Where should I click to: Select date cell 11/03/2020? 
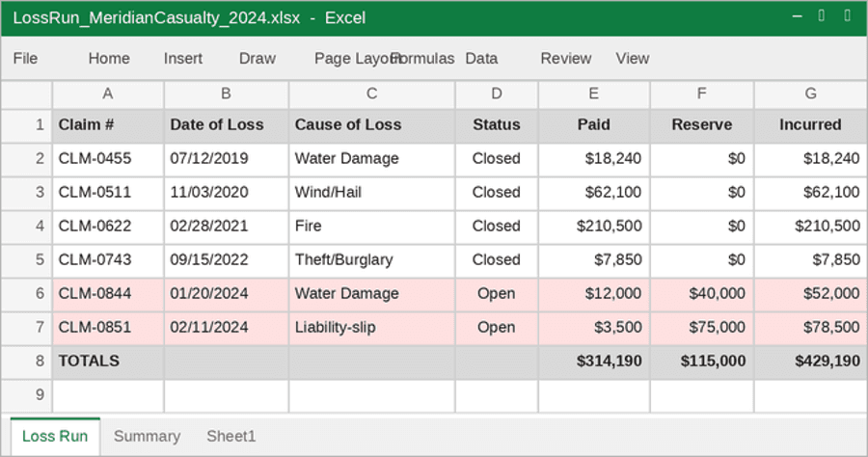[x=226, y=193]
